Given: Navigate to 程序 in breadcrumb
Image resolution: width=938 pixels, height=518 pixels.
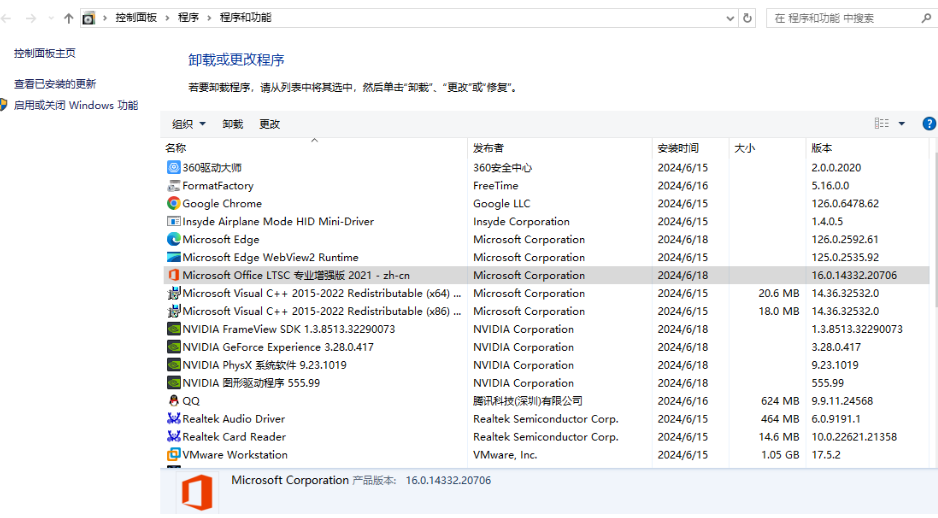Looking at the screenshot, I should pos(188,18).
